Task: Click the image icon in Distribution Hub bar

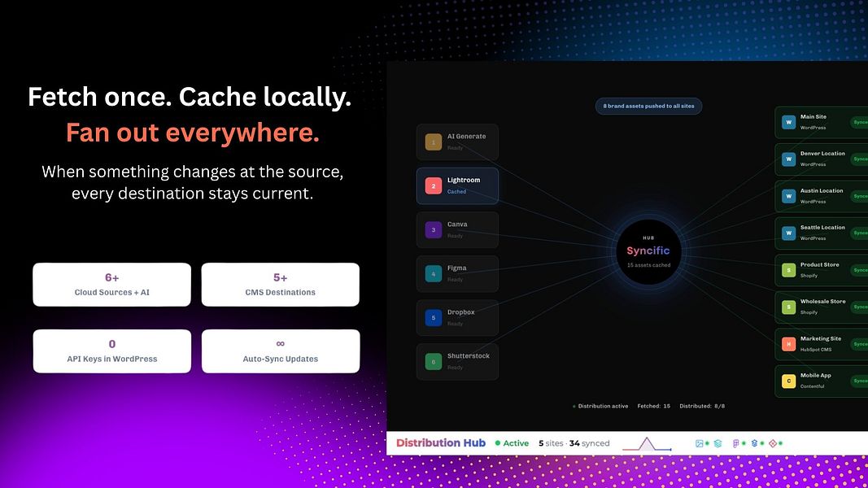Action: point(699,443)
